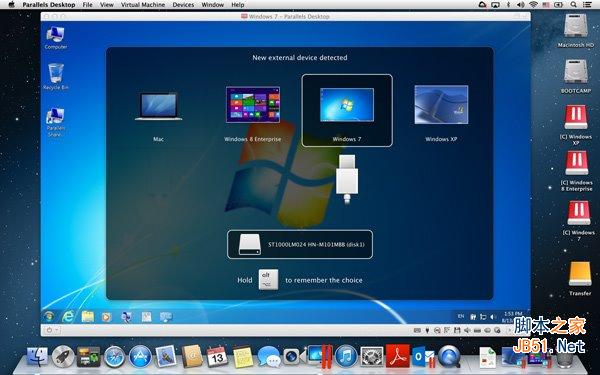The width and height of the screenshot is (600, 375).
Task: Open Messages speech bubble in Dock
Action: click(x=269, y=356)
